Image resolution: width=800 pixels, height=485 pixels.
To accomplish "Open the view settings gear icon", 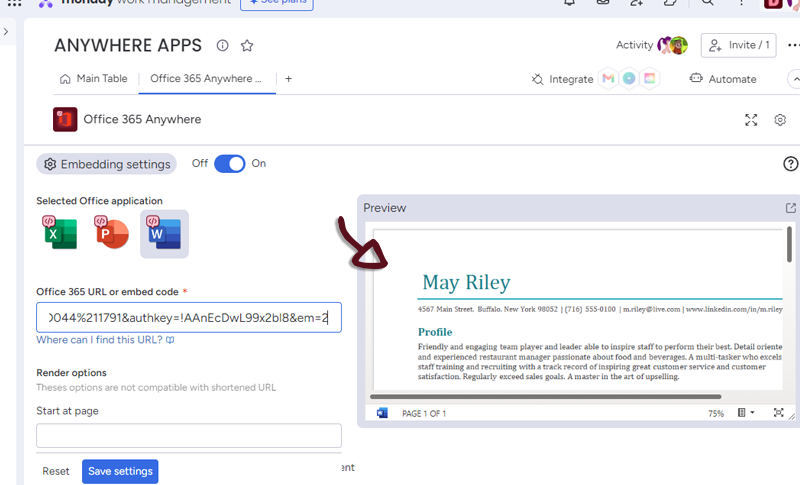I will click(780, 120).
